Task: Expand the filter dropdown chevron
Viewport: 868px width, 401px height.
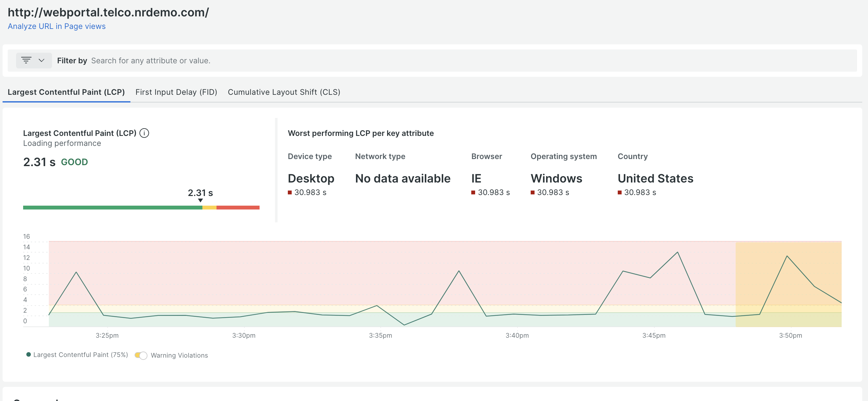Action: (41, 60)
